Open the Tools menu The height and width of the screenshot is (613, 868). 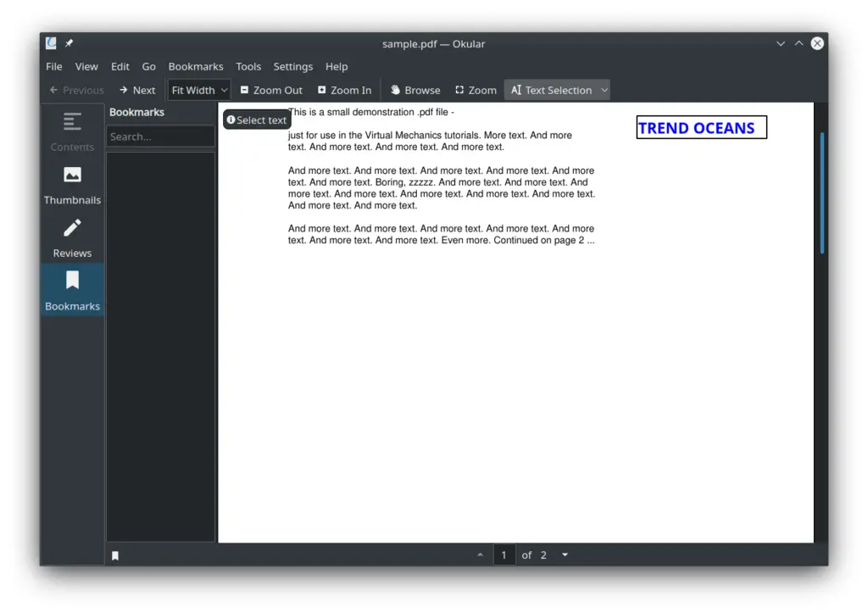click(248, 66)
